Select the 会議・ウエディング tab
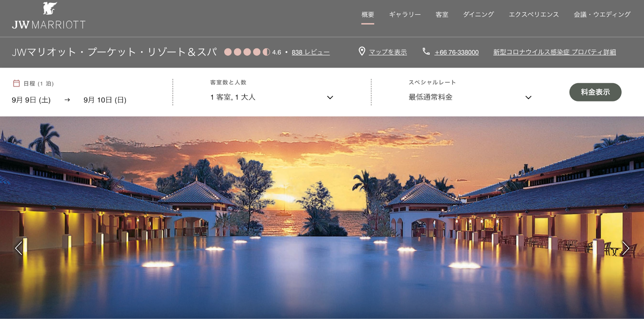This screenshot has height=319, width=644. point(602,14)
